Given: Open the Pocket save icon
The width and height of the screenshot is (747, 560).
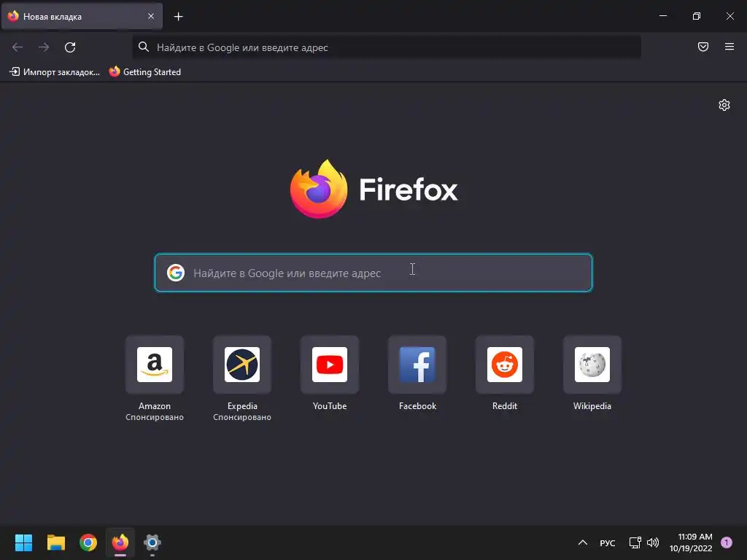Looking at the screenshot, I should (703, 47).
